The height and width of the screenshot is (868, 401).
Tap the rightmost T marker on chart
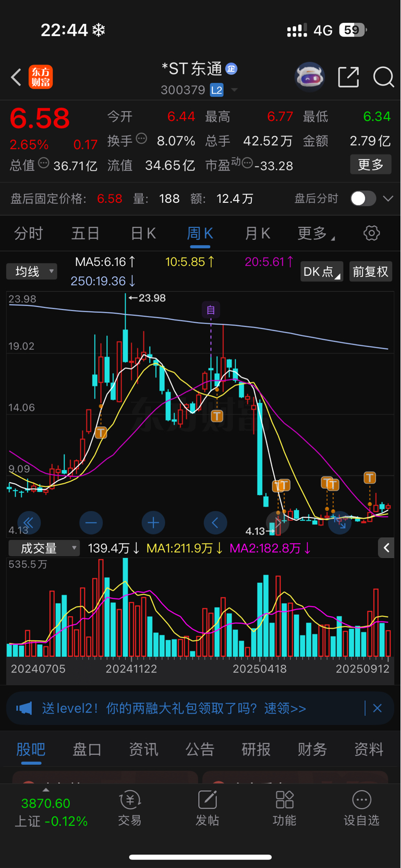(370, 478)
